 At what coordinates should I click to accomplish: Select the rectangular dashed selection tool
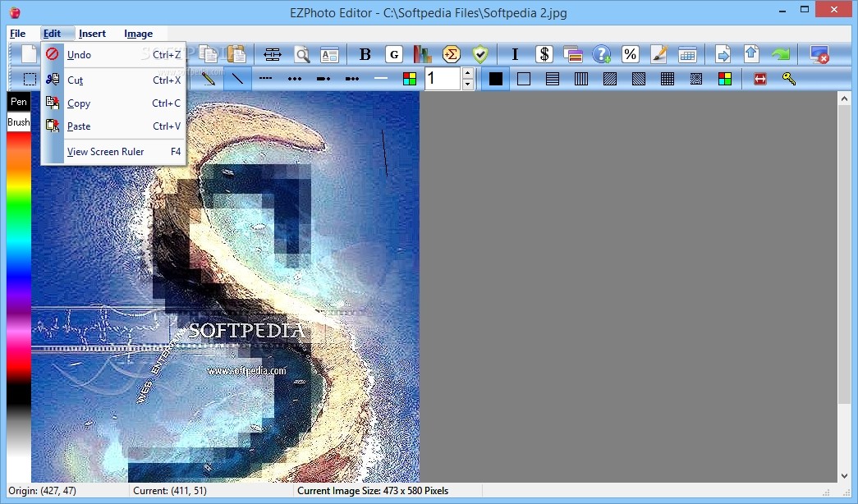tap(30, 79)
